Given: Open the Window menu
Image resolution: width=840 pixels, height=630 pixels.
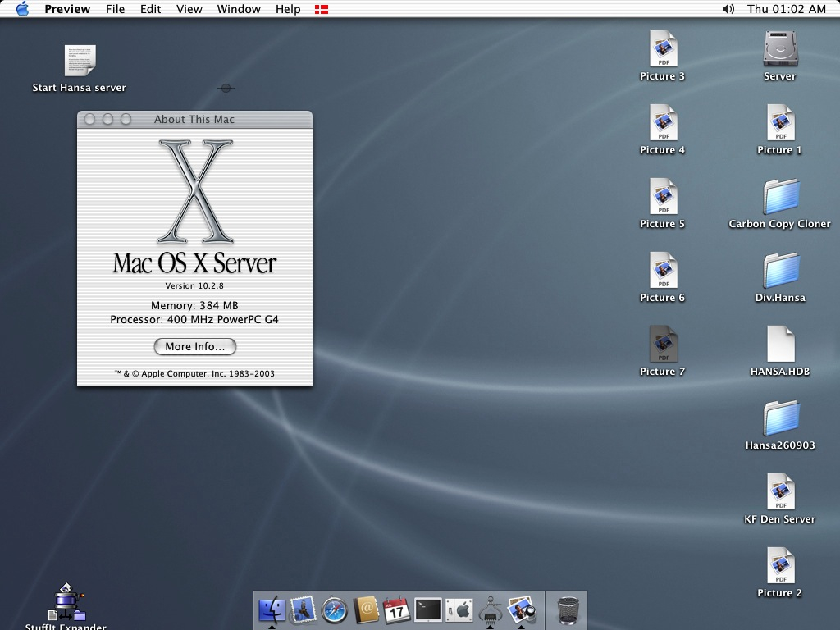Looking at the screenshot, I should 239,9.
